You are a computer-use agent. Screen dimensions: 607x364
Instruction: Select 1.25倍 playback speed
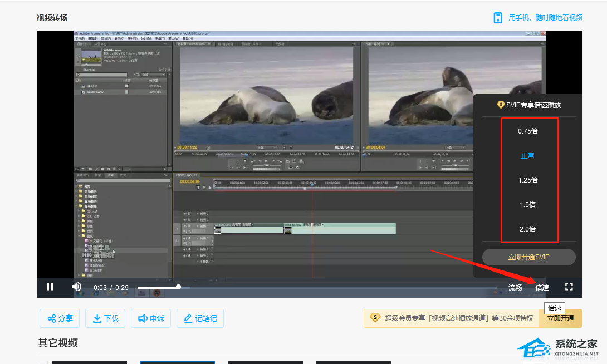pyautogui.click(x=527, y=180)
